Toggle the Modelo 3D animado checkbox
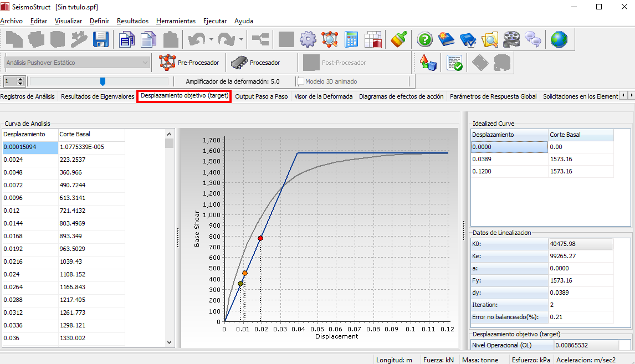 [301, 81]
